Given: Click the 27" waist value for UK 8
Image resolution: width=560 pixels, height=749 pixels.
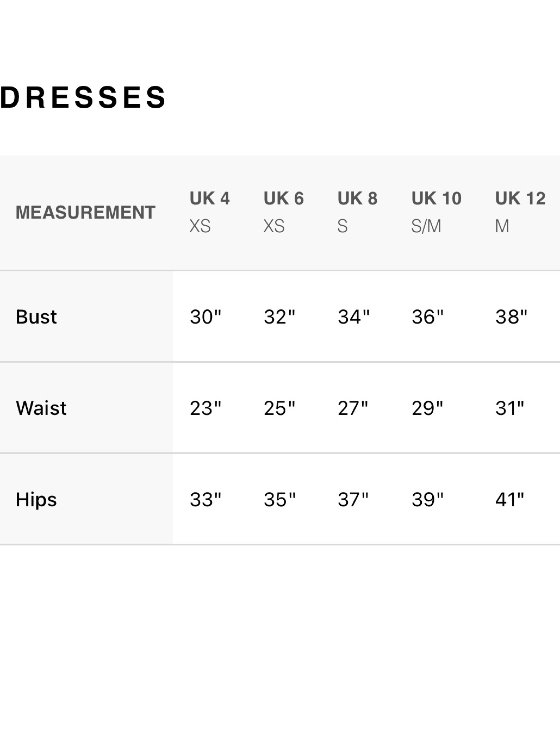Looking at the screenshot, I should [x=353, y=408].
